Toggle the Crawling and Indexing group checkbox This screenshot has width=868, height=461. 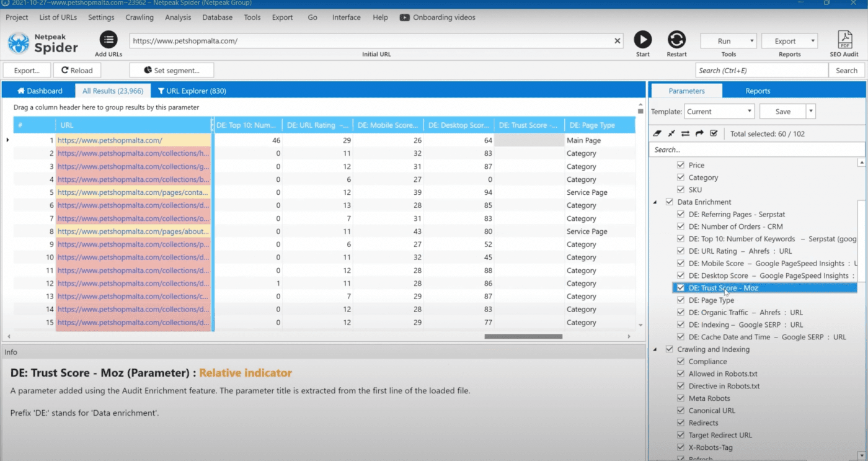pyautogui.click(x=670, y=349)
